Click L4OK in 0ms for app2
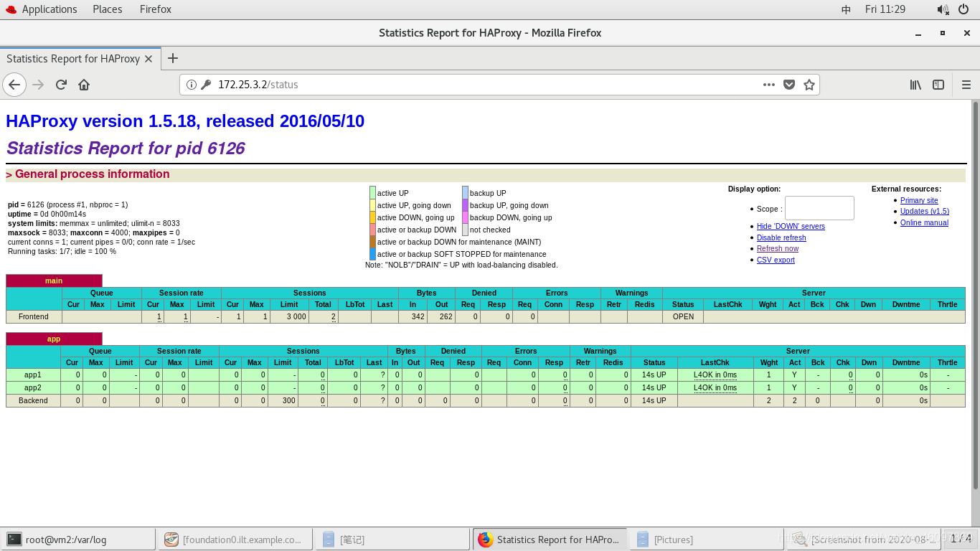 pyautogui.click(x=715, y=387)
